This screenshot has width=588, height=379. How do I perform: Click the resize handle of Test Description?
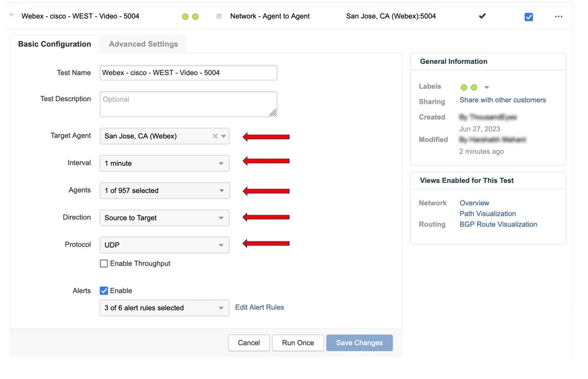(273, 112)
